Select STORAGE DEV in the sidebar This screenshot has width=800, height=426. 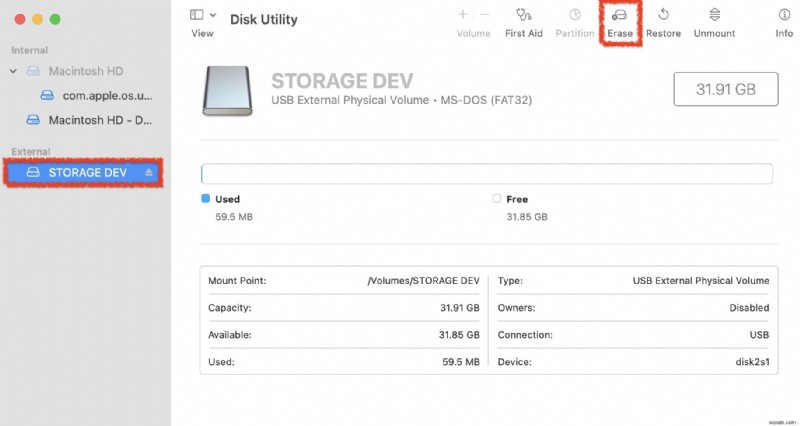(88, 173)
